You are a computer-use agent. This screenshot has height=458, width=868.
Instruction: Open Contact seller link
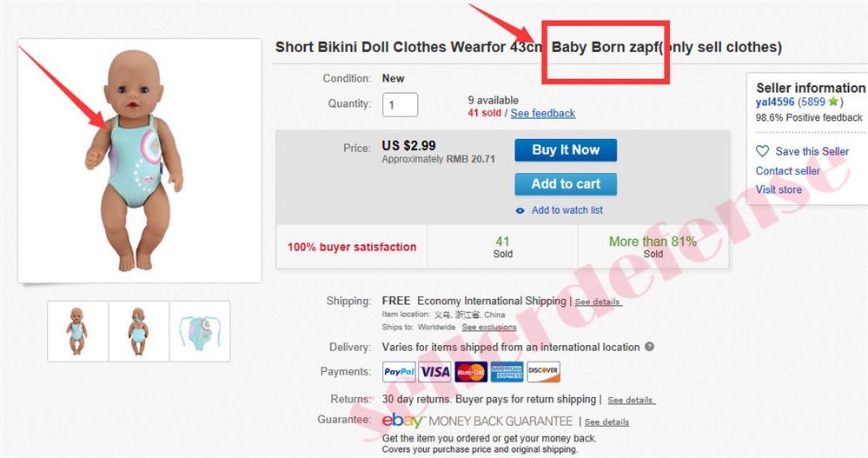(788, 170)
